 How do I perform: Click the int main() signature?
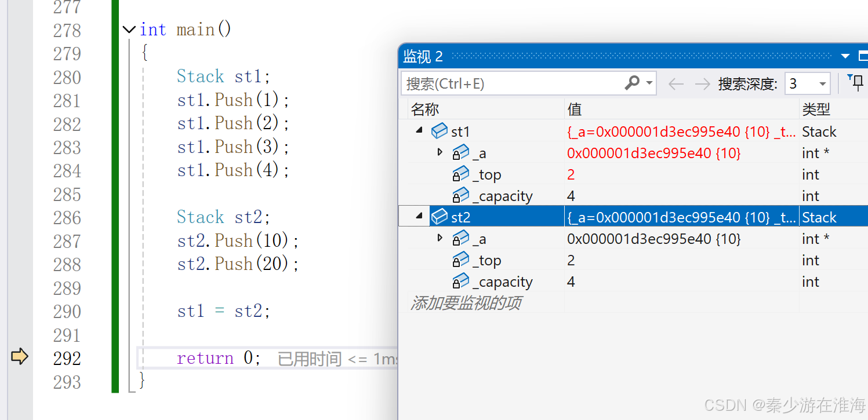[186, 30]
